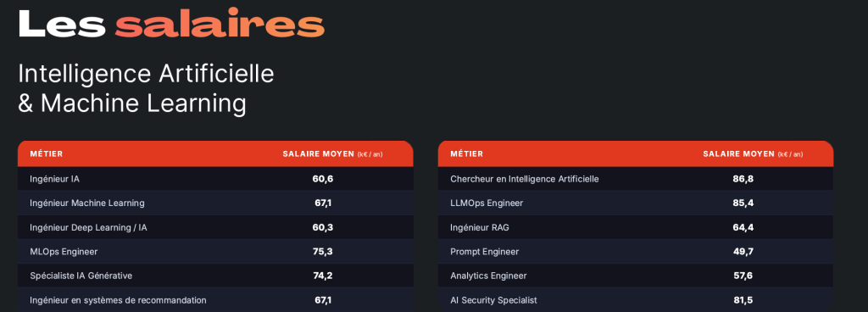Select Ingénieur en systèmes de recommandation
This screenshot has width=868, height=312.
click(215, 300)
